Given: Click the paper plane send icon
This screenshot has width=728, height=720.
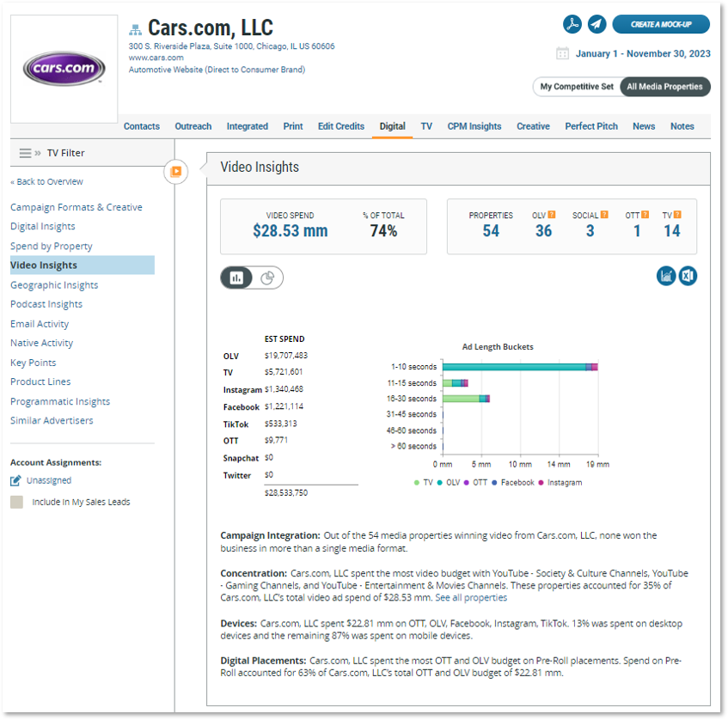Looking at the screenshot, I should click(596, 24).
